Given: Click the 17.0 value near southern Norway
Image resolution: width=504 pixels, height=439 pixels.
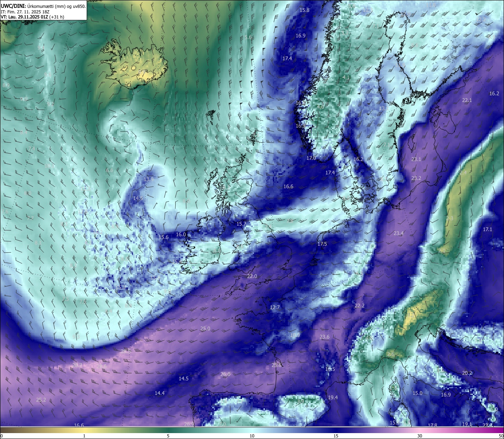Looking at the screenshot, I should pyautogui.click(x=311, y=158).
